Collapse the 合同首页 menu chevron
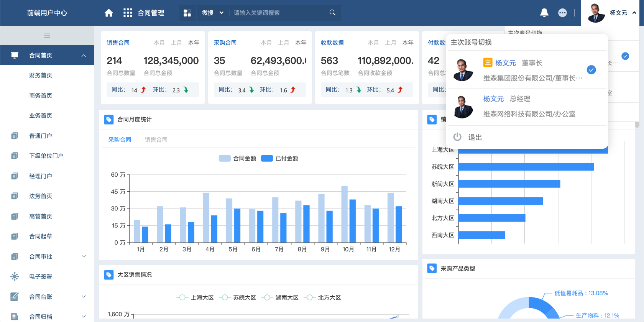 tap(84, 56)
